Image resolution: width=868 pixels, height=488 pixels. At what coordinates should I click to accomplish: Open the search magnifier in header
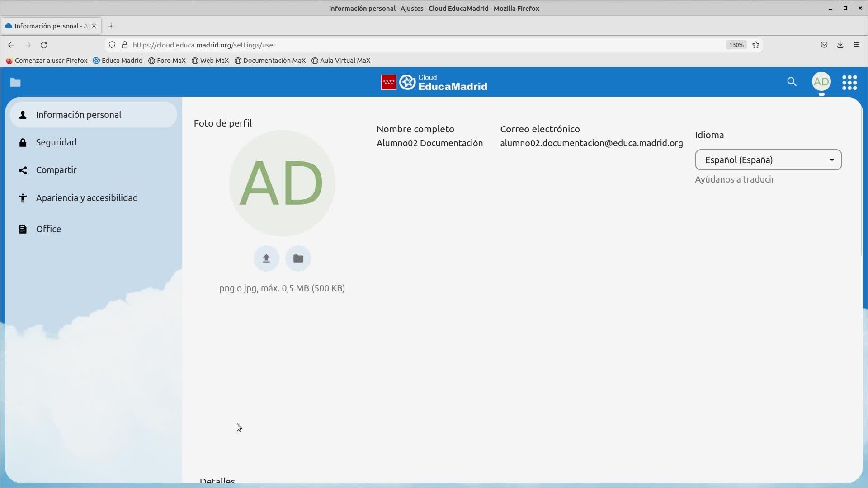tap(792, 82)
